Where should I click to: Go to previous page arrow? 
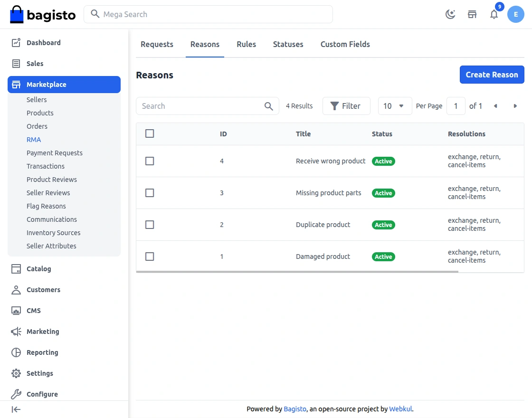coord(495,106)
